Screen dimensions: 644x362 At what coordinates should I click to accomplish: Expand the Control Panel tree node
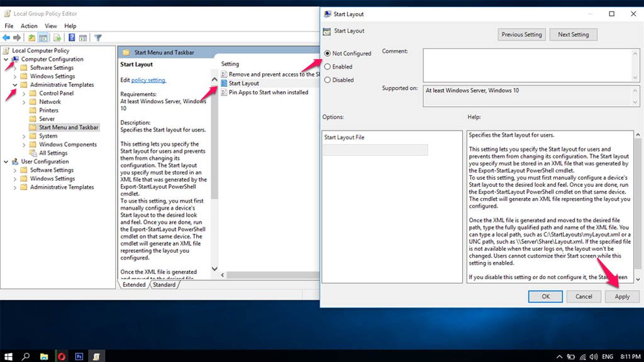click(24, 94)
